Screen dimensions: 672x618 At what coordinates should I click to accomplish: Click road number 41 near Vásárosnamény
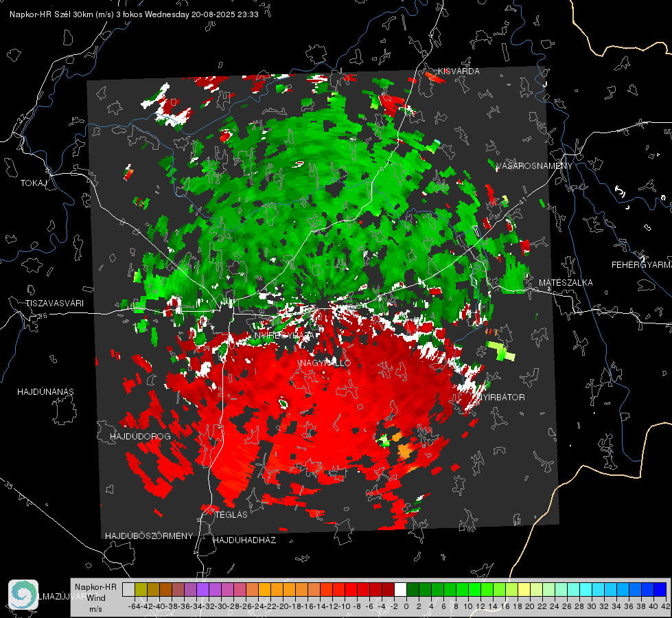tap(522, 201)
